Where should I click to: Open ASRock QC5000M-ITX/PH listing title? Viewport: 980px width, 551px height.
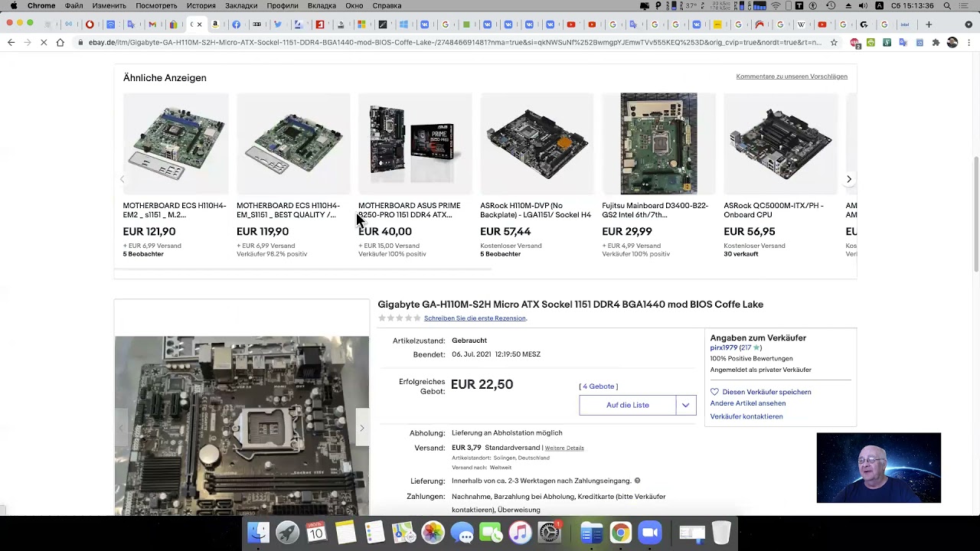click(x=773, y=210)
